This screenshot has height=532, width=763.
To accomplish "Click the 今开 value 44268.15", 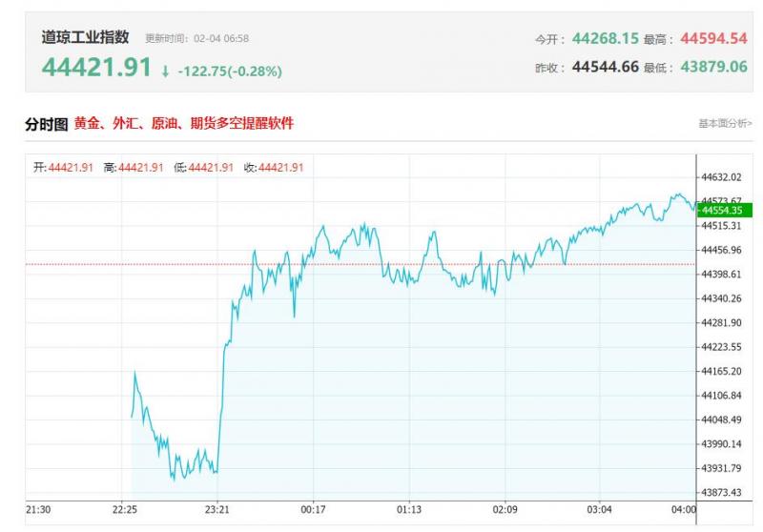I will coord(605,38).
